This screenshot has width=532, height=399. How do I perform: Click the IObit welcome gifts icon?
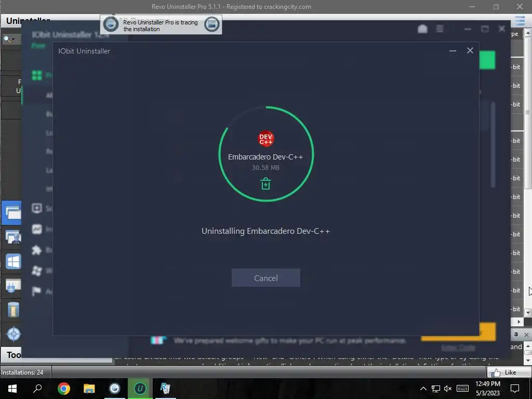coord(158,340)
